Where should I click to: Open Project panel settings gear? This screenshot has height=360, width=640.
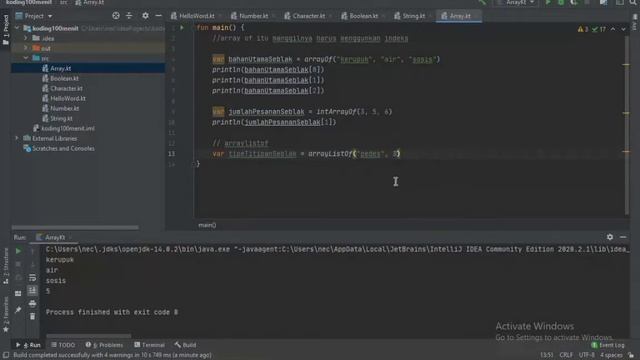point(145,16)
